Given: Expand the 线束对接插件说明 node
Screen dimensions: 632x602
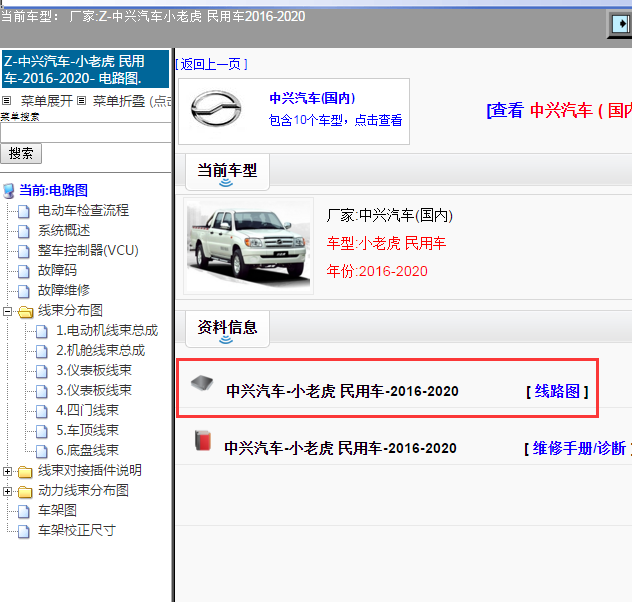Looking at the screenshot, I should (7, 471).
